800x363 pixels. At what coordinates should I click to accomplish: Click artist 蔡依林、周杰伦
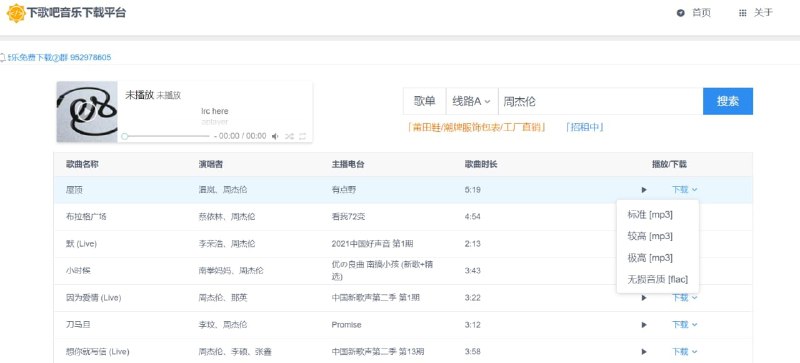(227, 217)
